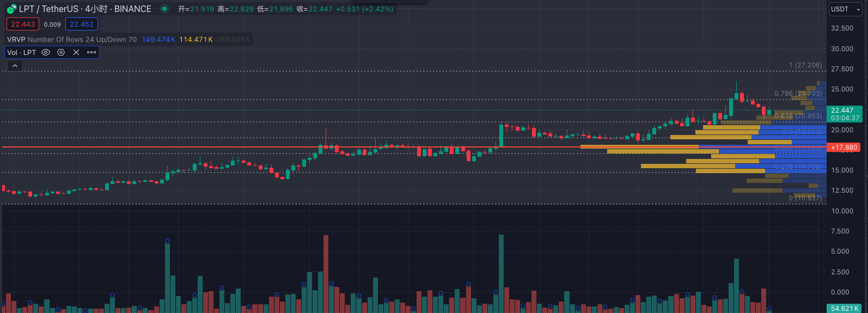The width and height of the screenshot is (868, 313).
Task: Click the current price 22.447 label
Action: tap(843, 111)
